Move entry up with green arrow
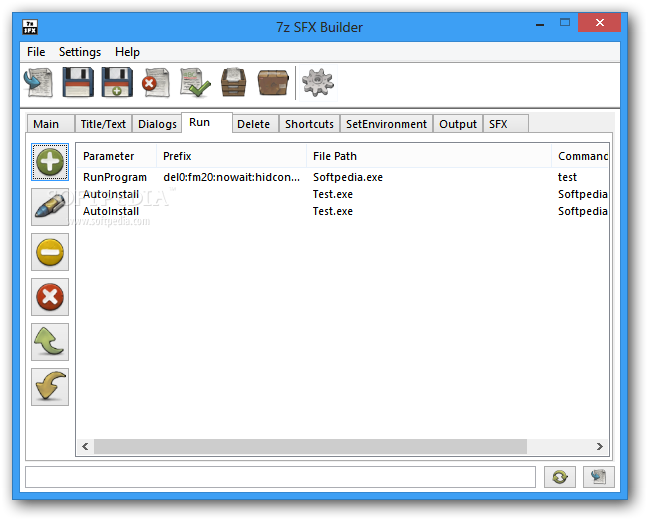648x520 pixels. (50, 342)
